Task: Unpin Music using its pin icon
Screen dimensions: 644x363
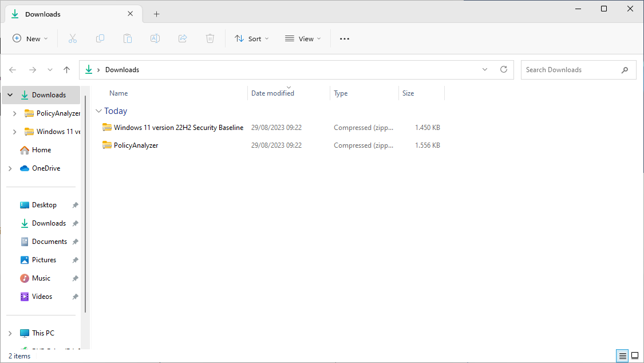Action: [x=75, y=278]
